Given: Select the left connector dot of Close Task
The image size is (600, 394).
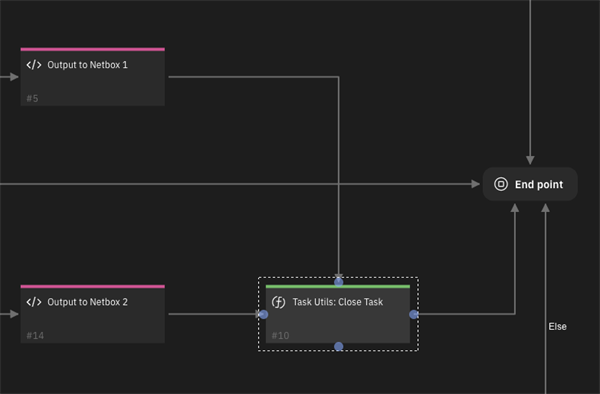Looking at the screenshot, I should coord(263,314).
